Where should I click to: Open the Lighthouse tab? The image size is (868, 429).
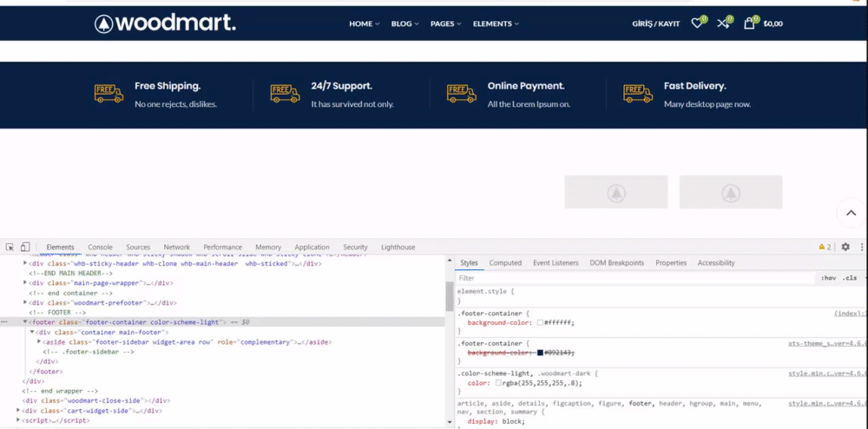[x=398, y=247]
